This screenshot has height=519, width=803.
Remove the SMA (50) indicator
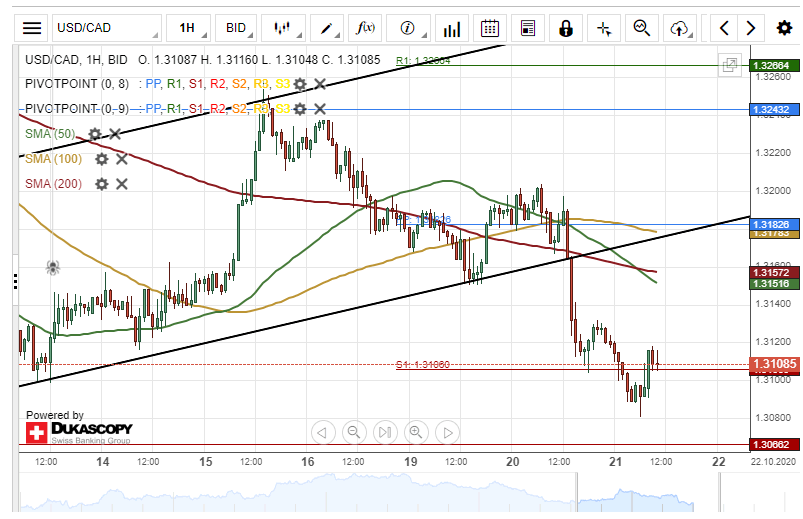tap(115, 134)
